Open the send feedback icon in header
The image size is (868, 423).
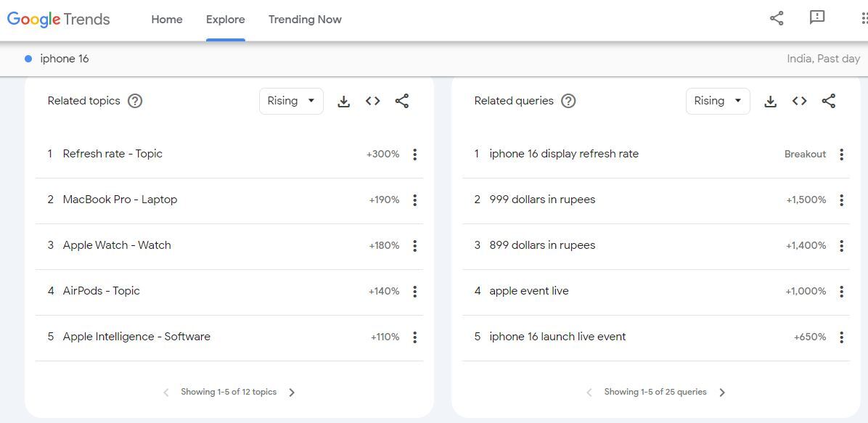817,18
